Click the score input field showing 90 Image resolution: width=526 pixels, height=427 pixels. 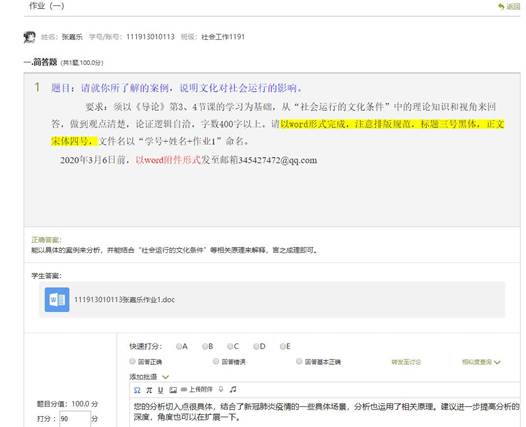click(x=75, y=419)
